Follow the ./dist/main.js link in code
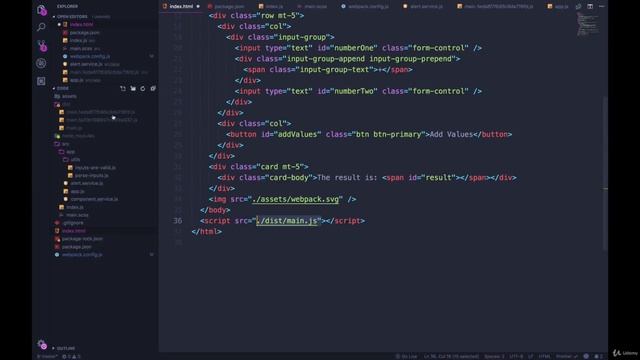 [x=287, y=221]
